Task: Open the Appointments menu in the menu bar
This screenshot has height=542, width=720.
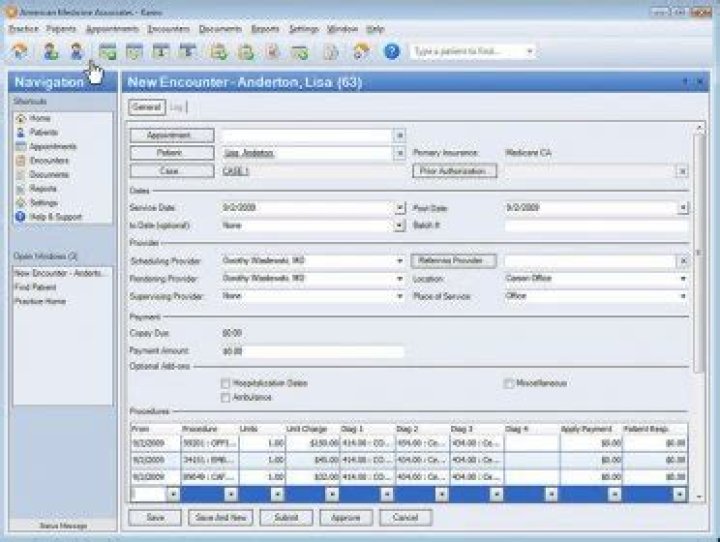Action: 112,29
